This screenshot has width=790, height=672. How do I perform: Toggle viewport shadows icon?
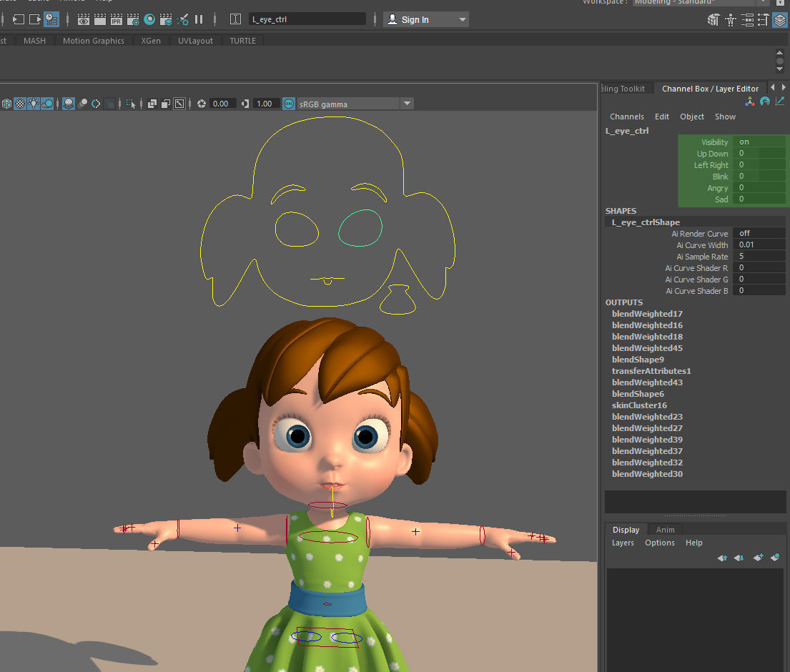[x=47, y=104]
